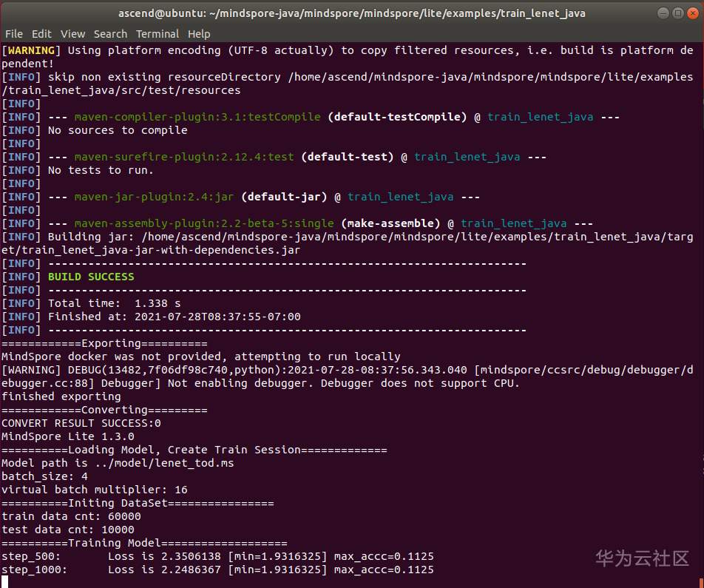Click the green BUILD SUCCESS text
Viewport: 704px width, 588px height.
point(91,277)
